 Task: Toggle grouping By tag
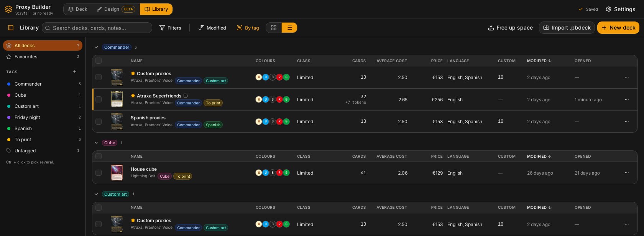point(248,28)
